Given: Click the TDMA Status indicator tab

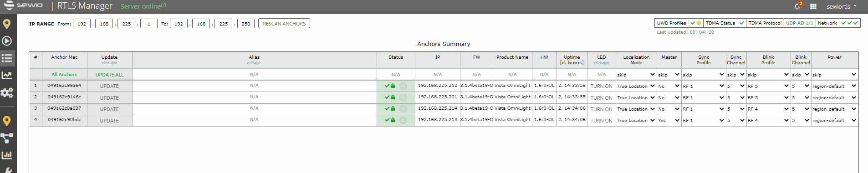Looking at the screenshot, I should pyautogui.click(x=725, y=23).
